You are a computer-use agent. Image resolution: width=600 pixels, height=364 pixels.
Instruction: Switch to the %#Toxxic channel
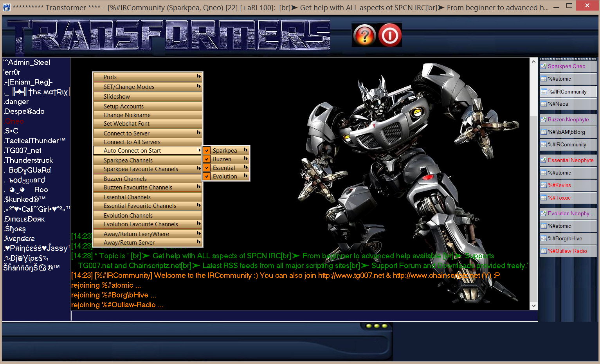pyautogui.click(x=559, y=198)
